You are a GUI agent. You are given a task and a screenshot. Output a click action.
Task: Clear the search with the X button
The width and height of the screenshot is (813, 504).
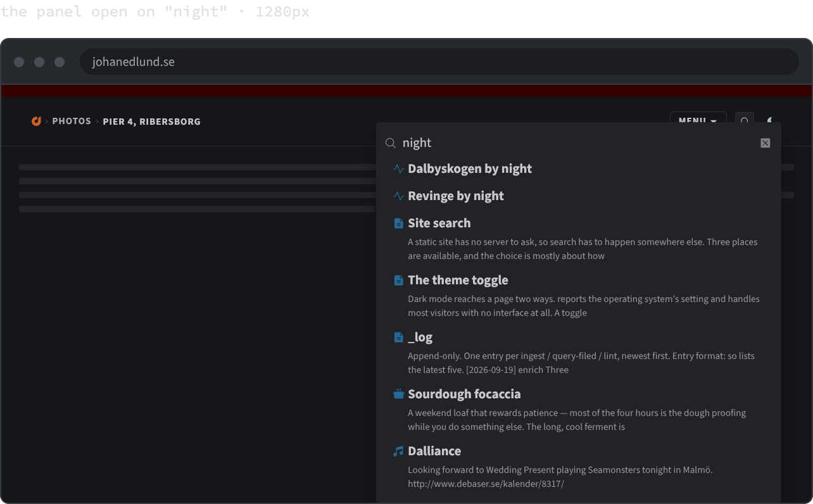coord(766,143)
